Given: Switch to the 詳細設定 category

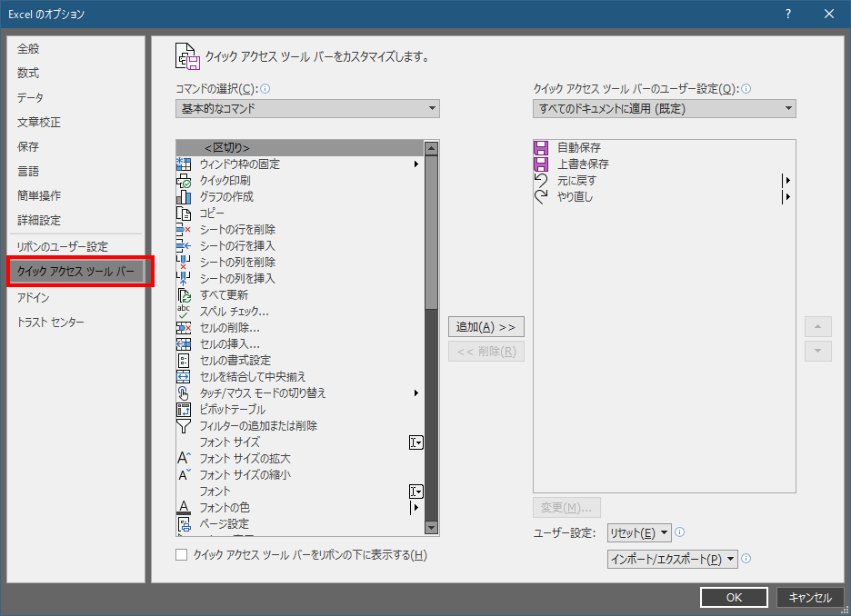Looking at the screenshot, I should tap(38, 220).
